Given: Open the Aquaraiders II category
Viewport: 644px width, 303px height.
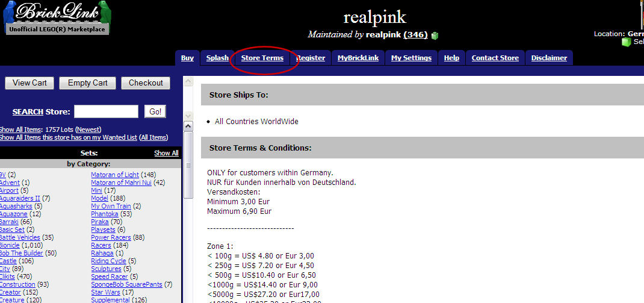Looking at the screenshot, I should click(20, 198).
